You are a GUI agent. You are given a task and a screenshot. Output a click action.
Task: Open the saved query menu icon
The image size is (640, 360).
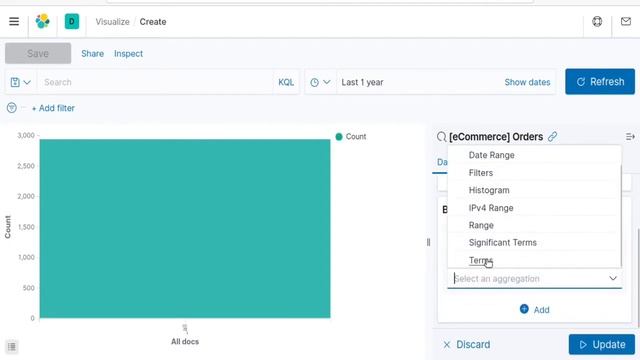[x=20, y=82]
